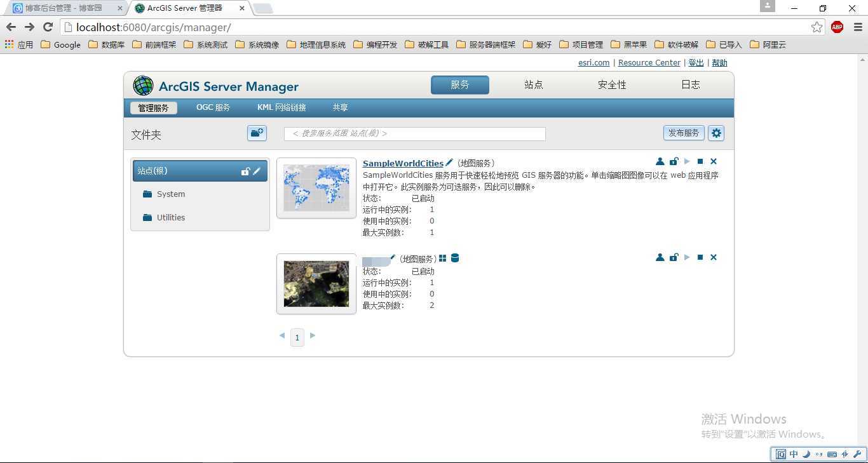868x463 pixels.
Task: Switch to the 日志 tab
Action: tap(691, 85)
